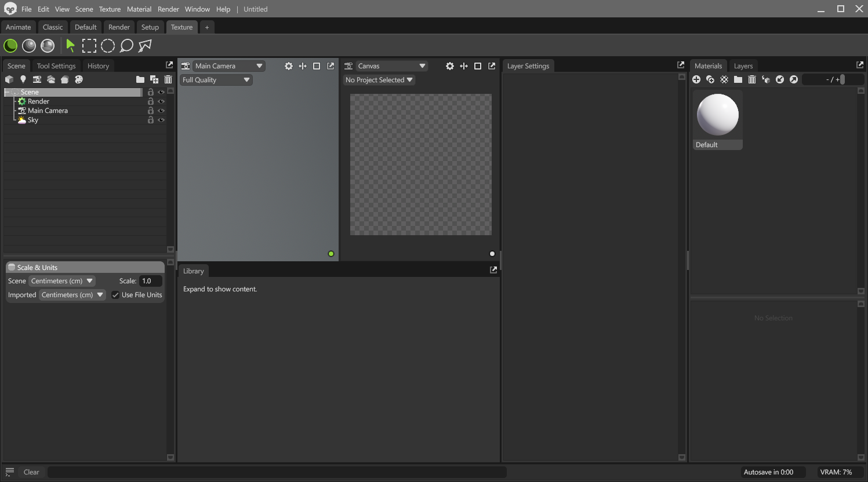The image size is (868, 482).
Task: Clear the console with the Clear button
Action: [x=31, y=472]
